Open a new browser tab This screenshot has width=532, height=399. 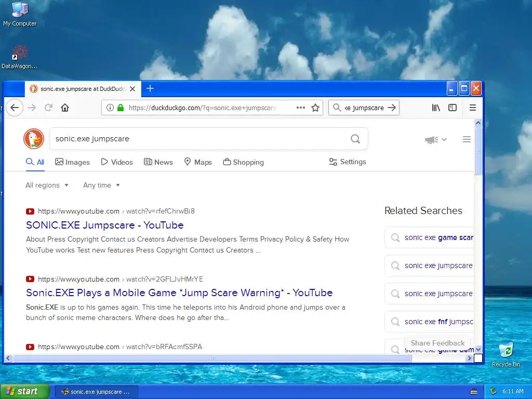point(150,88)
